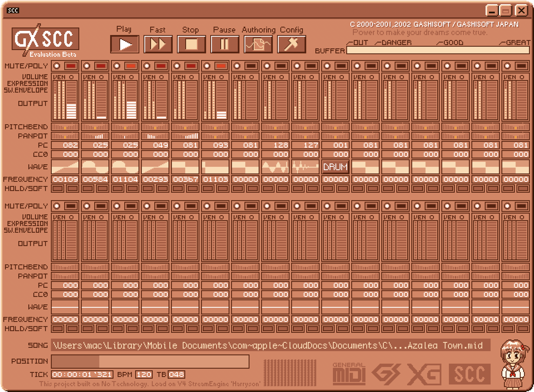Click the TICK time display
534x392 pixels.
click(82, 374)
